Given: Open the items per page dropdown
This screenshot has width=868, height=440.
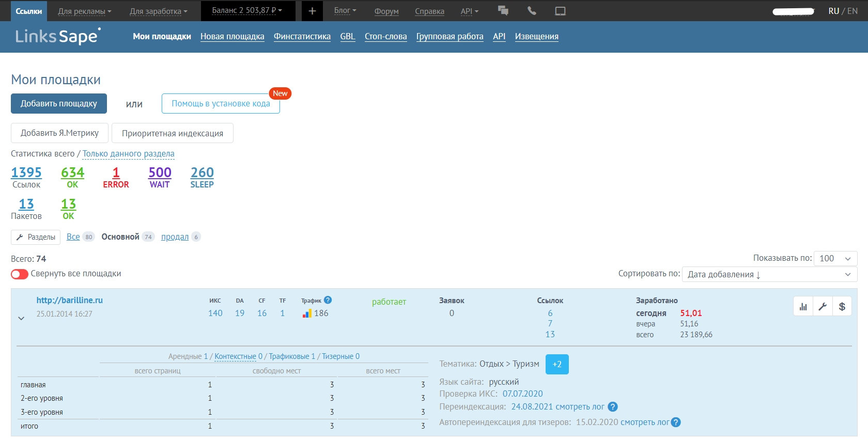Looking at the screenshot, I should (x=835, y=258).
